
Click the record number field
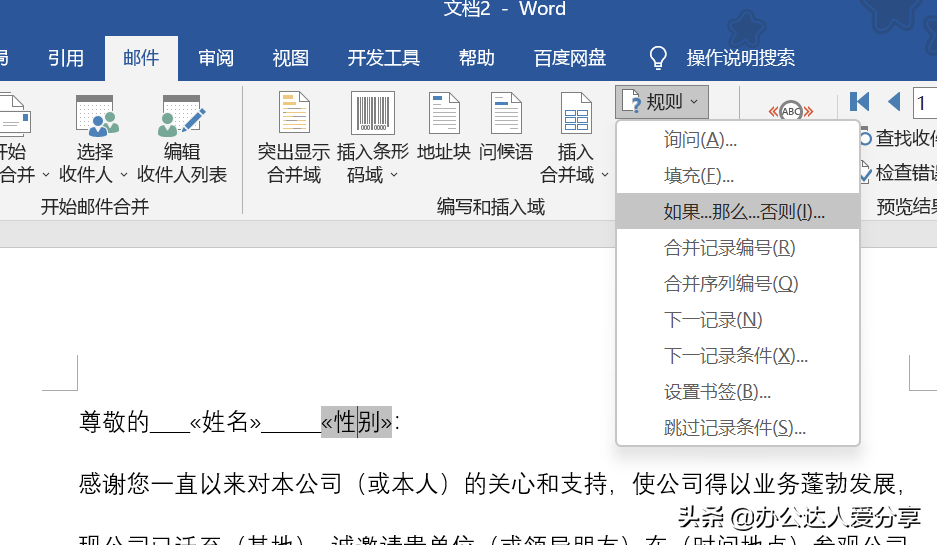(x=925, y=103)
